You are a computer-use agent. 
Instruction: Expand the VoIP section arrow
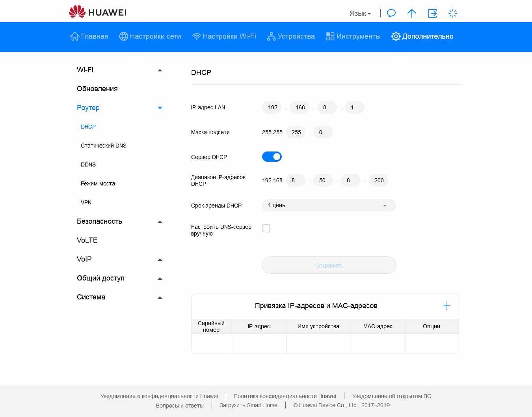click(x=160, y=260)
